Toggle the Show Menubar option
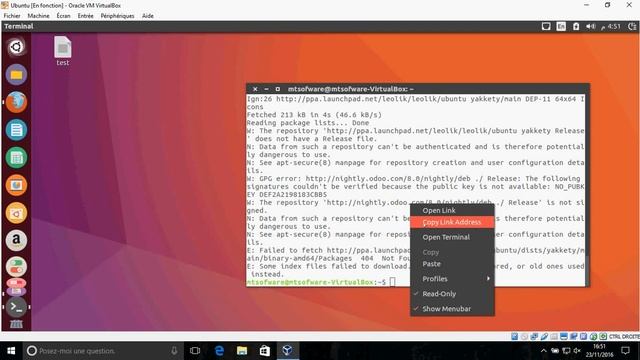640x360 pixels. 452,309
